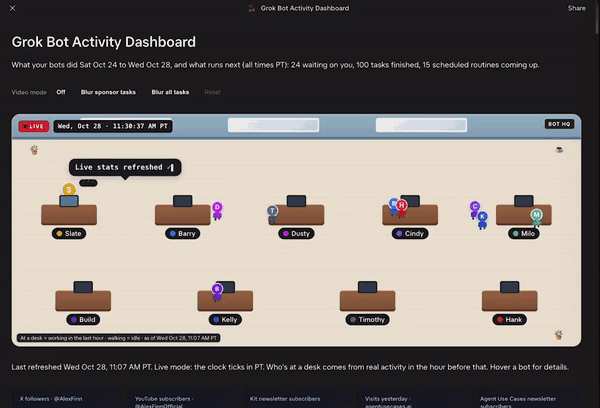Click the Slate desk label
This screenshot has width=600, height=408.
click(69, 233)
